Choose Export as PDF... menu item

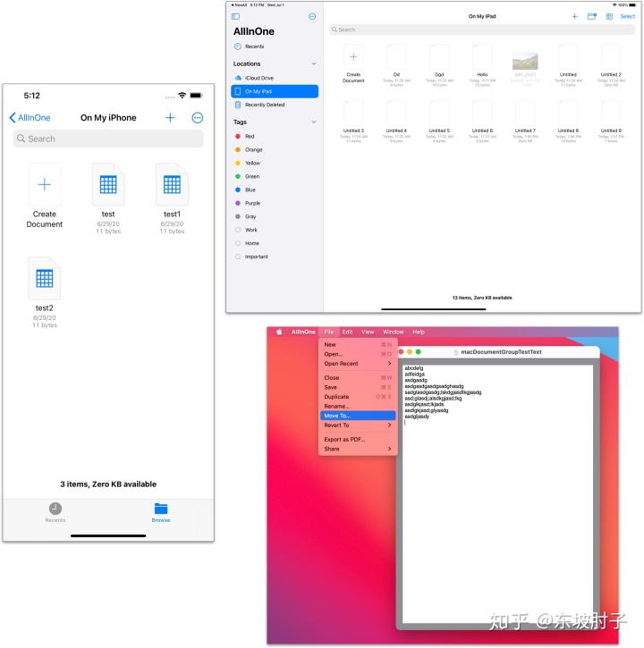click(x=358, y=440)
